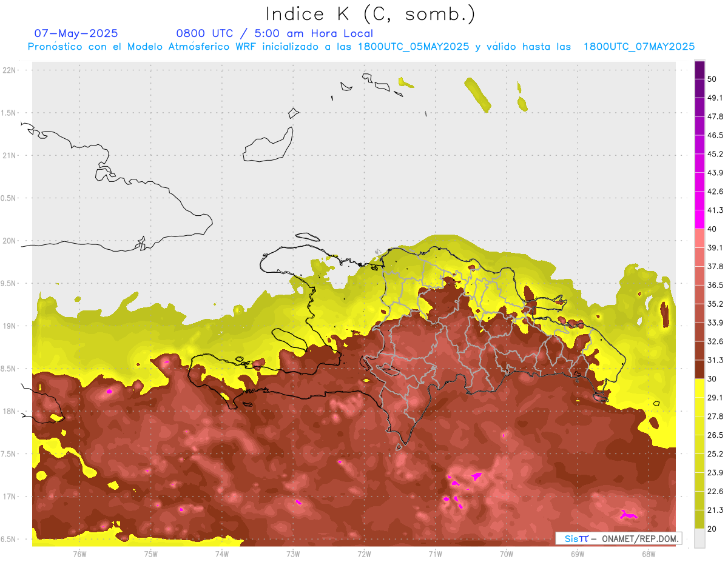This screenshot has height=562, width=728.
Task: Click the "76W" longitude axis label
Action: (79, 554)
